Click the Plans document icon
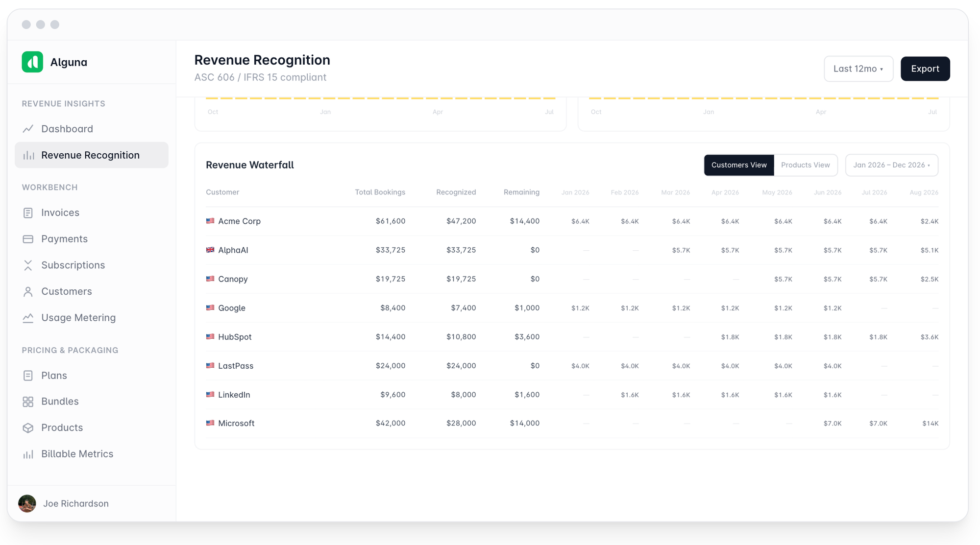The height and width of the screenshot is (545, 980). 28,376
